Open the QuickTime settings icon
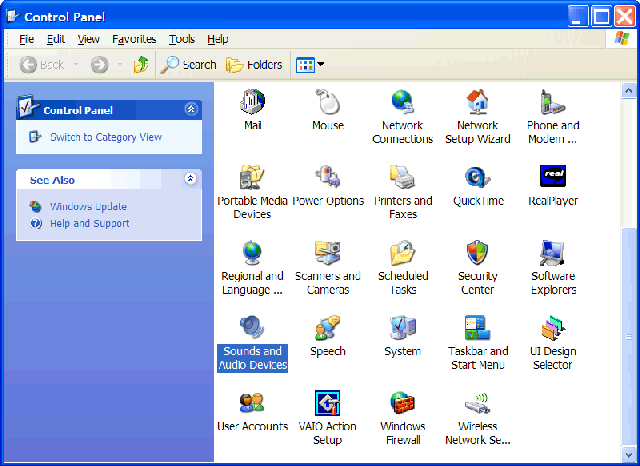640x466 pixels. tap(478, 186)
